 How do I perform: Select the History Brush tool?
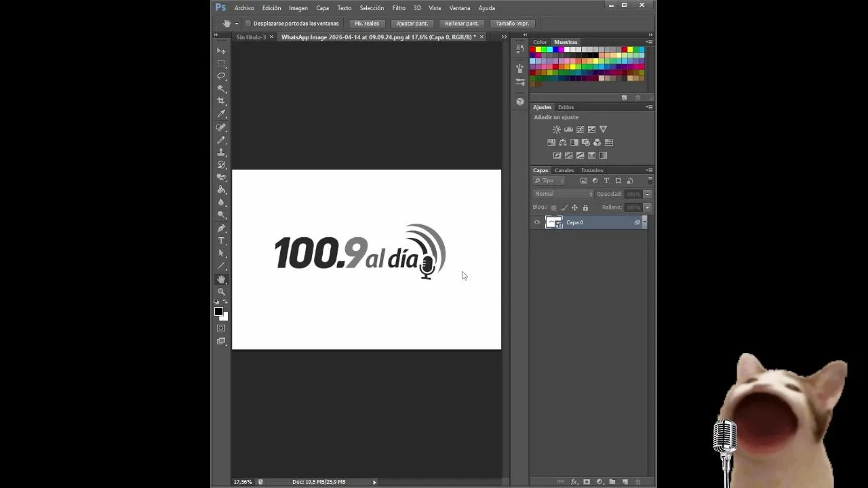[221, 165]
